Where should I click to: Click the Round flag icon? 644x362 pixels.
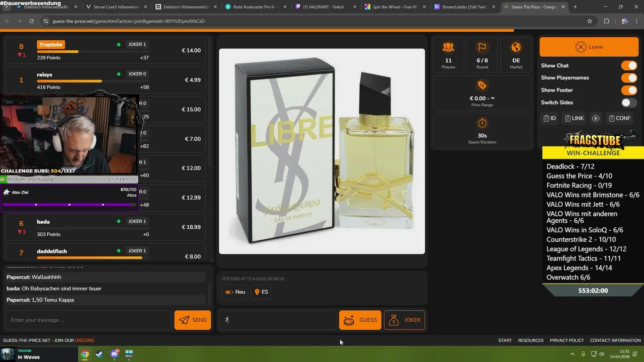tap(482, 47)
